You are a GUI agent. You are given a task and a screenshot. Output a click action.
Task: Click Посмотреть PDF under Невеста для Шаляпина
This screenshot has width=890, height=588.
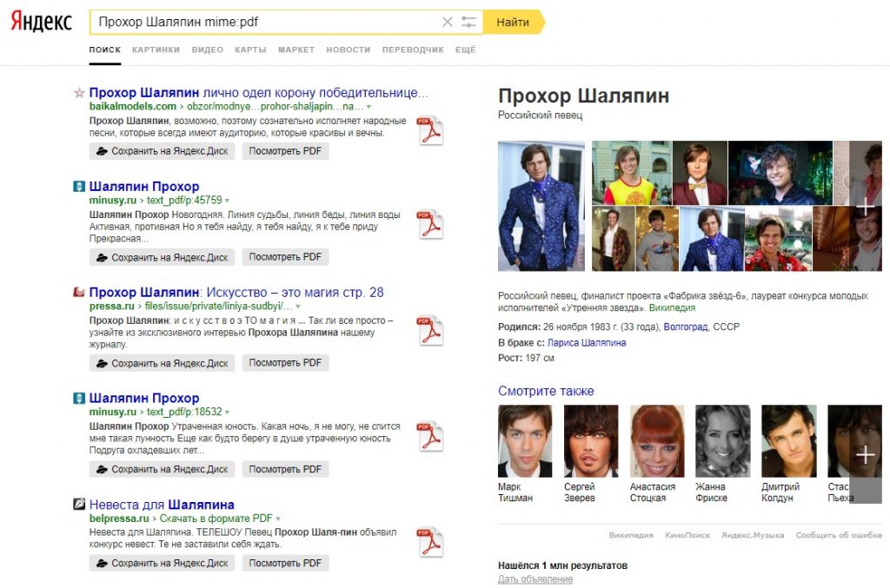(285, 564)
